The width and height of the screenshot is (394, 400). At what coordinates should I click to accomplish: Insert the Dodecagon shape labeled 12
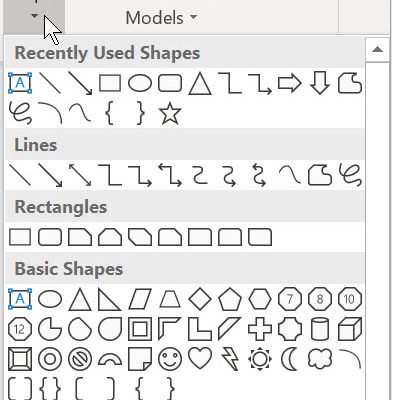[x=20, y=329]
